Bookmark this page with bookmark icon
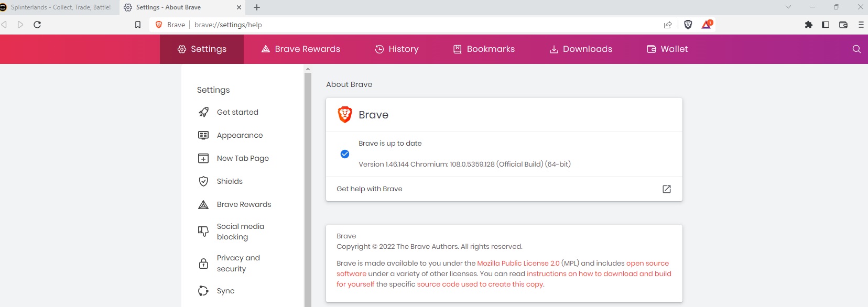The image size is (868, 307). point(138,25)
